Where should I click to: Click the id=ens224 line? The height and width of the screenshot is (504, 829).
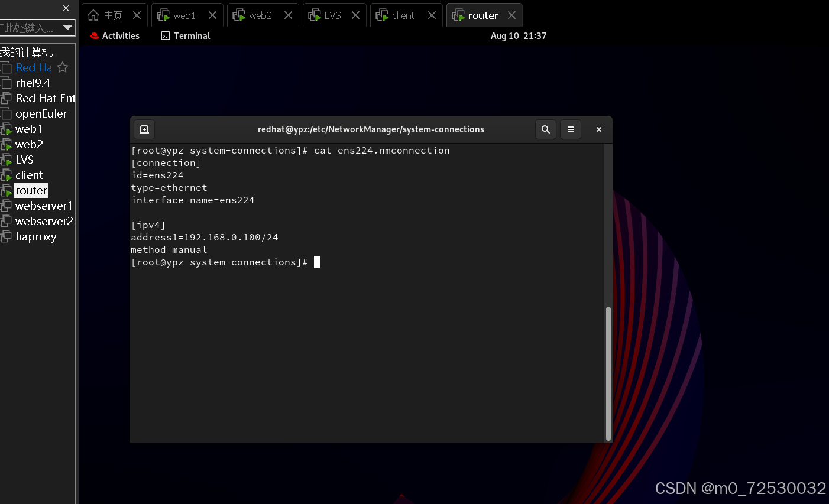coord(157,175)
